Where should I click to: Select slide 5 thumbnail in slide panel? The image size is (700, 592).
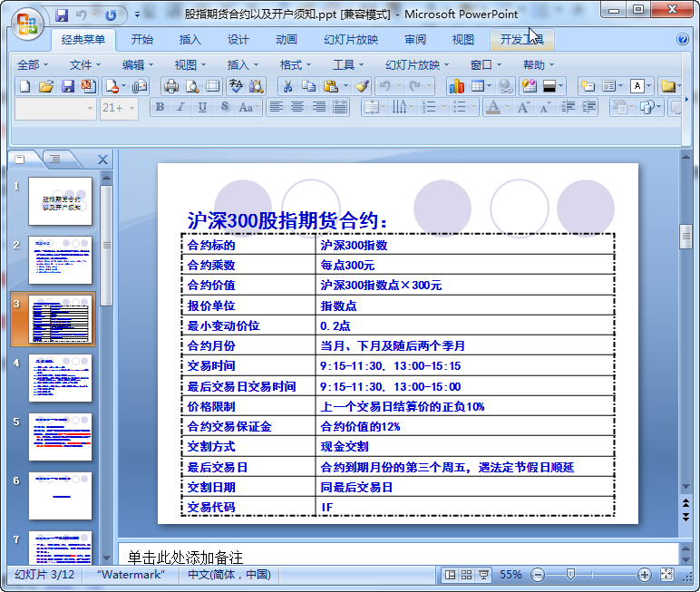pyautogui.click(x=60, y=436)
